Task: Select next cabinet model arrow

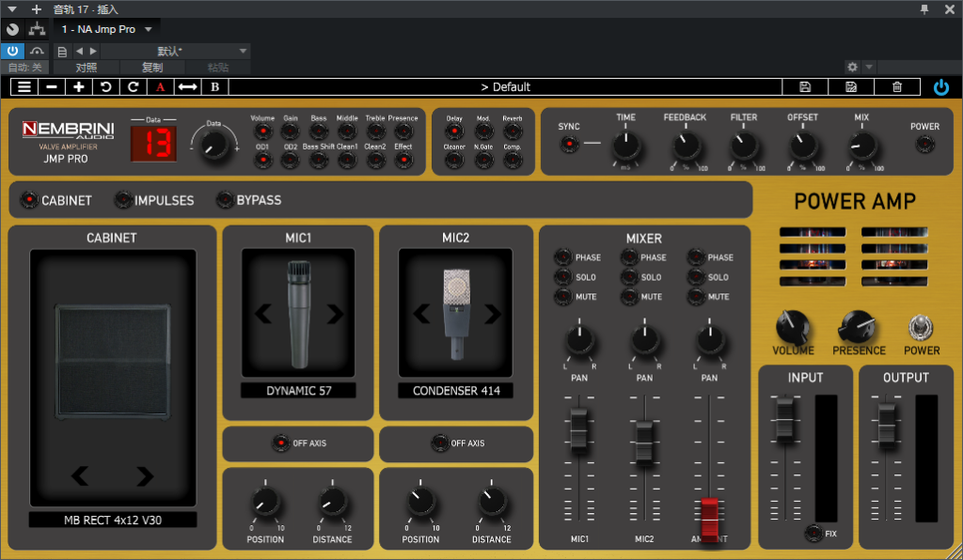Action: [144, 475]
